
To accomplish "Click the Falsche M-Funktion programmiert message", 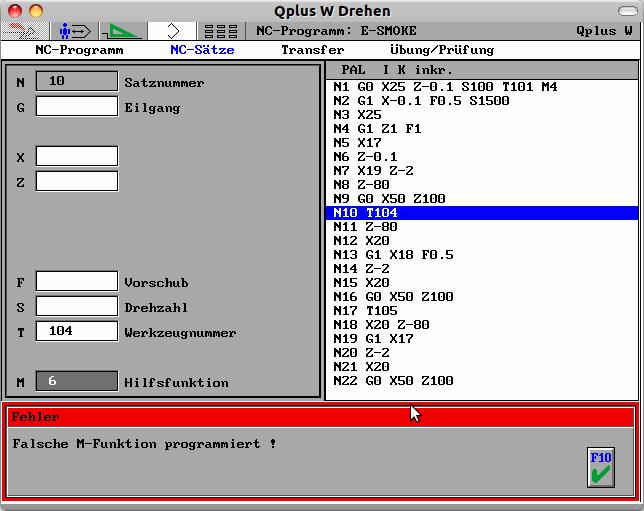I will pyautogui.click(x=144, y=444).
